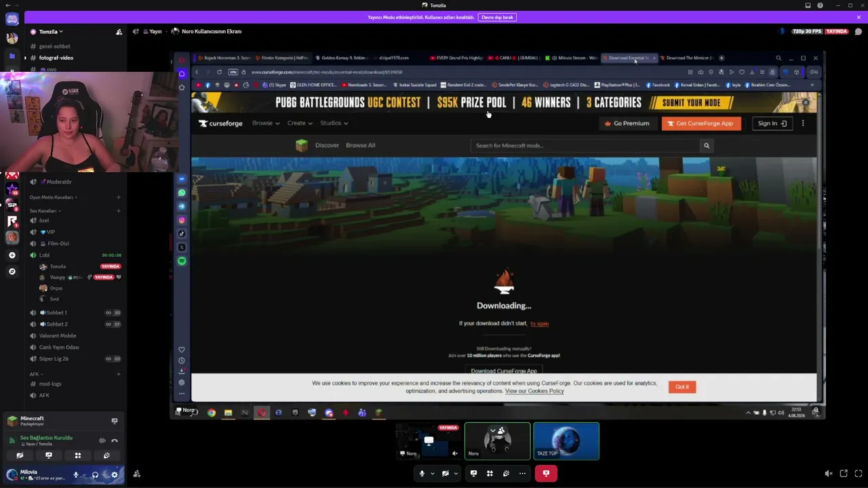Open Discord inbox icon in title bar
868x488 pixels.
pyautogui.click(x=808, y=5)
